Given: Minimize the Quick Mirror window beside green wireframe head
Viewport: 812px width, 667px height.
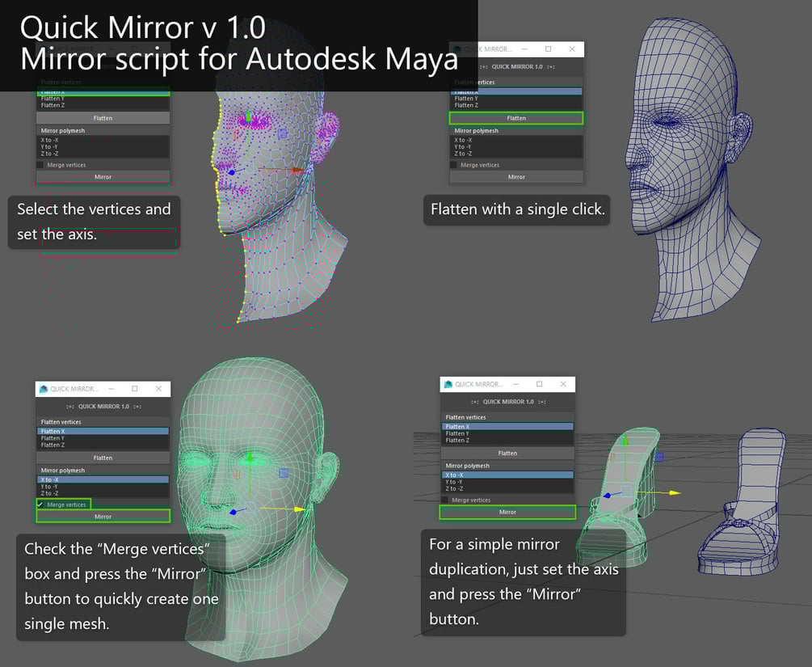Looking at the screenshot, I should [x=111, y=389].
